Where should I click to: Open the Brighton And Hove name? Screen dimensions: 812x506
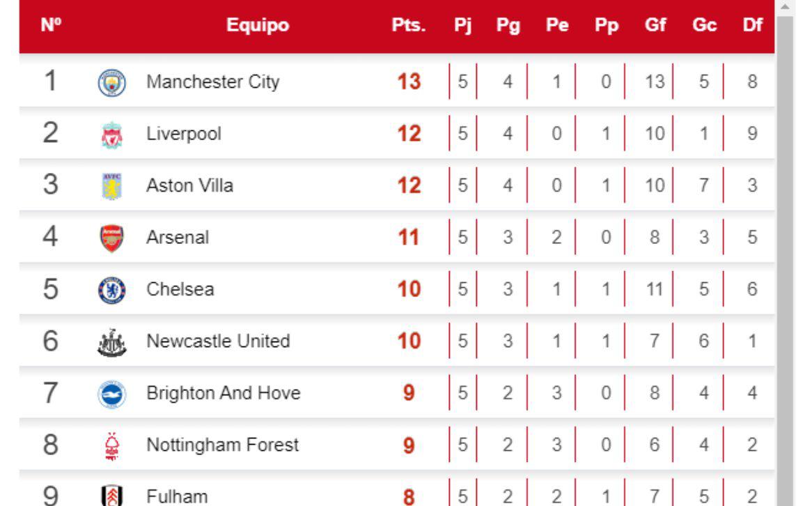(x=223, y=393)
